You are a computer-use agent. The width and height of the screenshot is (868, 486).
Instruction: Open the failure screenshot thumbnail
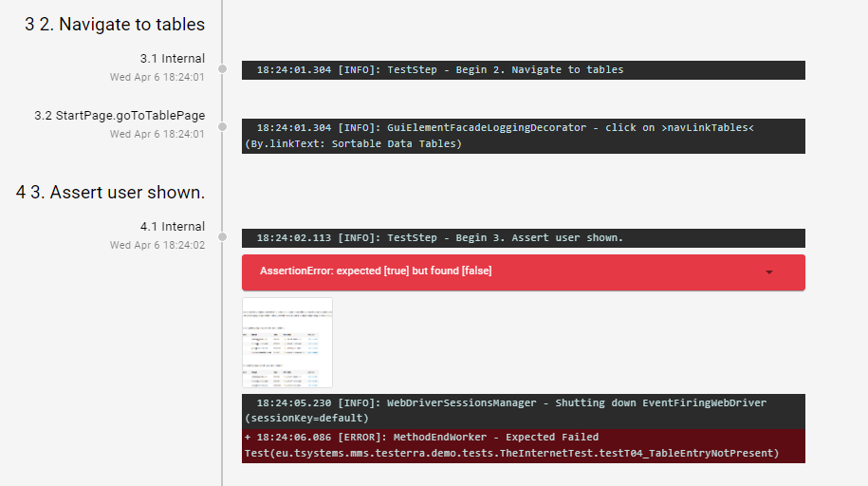(287, 343)
